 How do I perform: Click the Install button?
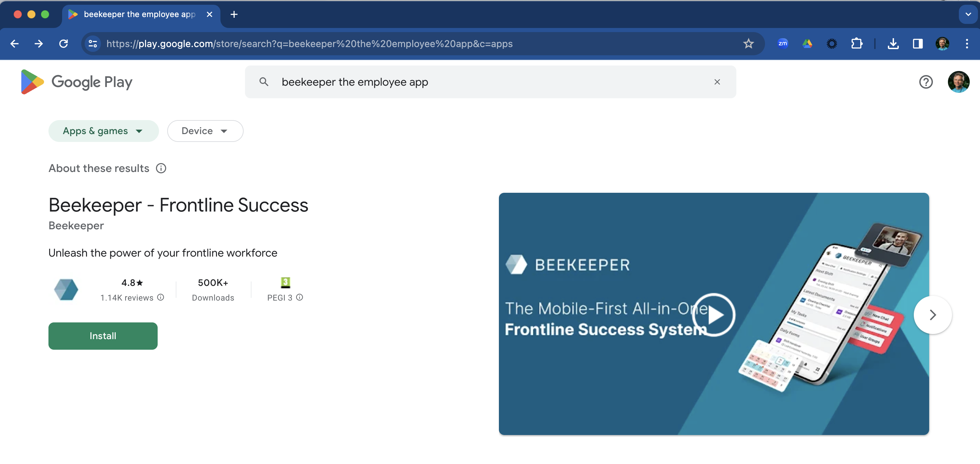(103, 336)
